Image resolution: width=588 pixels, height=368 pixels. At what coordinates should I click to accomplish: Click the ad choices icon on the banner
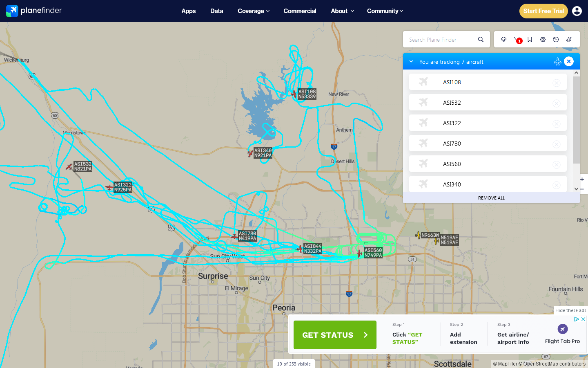[577, 319]
